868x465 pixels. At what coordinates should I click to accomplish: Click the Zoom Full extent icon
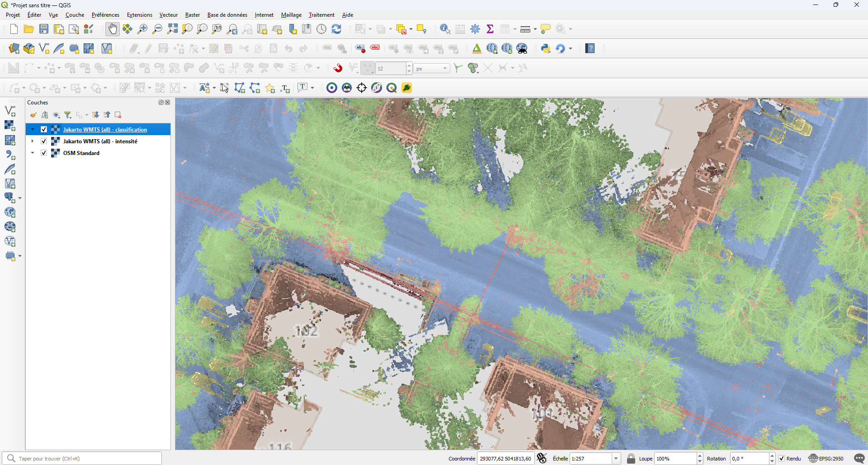[x=172, y=29]
